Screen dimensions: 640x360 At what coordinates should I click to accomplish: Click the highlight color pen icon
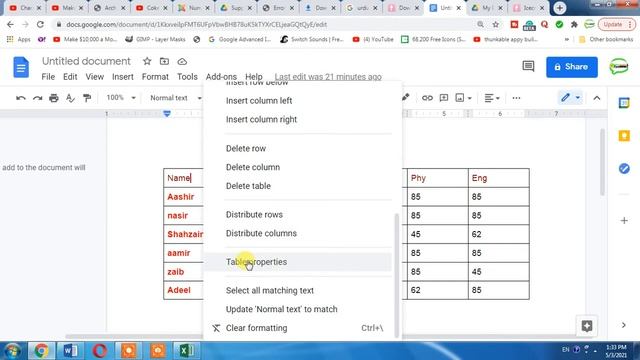(x=405, y=98)
